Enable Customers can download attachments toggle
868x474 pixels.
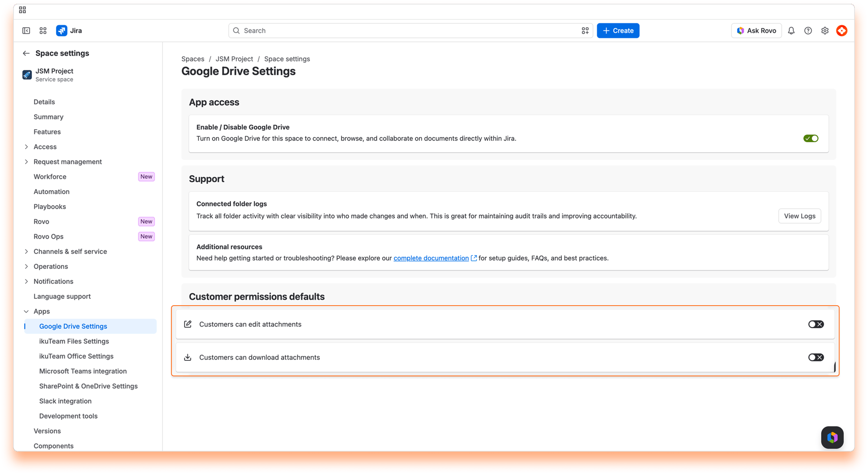pos(816,357)
